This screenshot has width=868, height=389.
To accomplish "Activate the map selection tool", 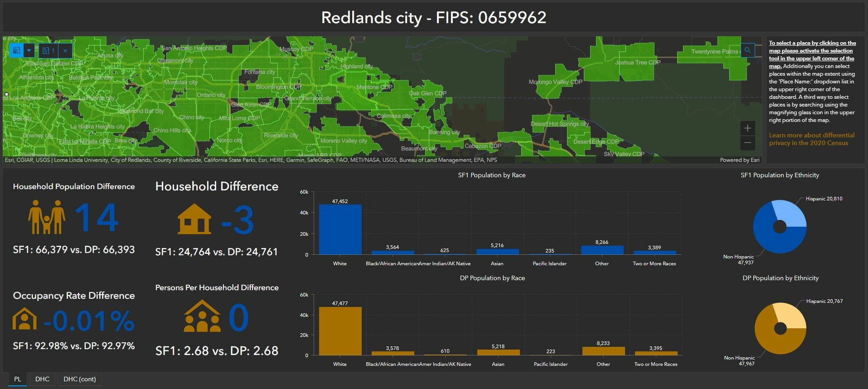I will (17, 50).
